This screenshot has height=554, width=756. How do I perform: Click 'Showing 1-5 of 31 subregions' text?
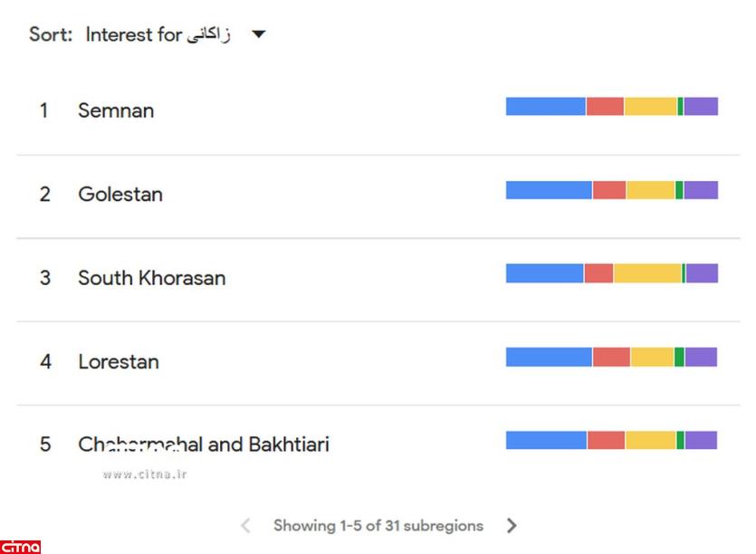(x=378, y=525)
